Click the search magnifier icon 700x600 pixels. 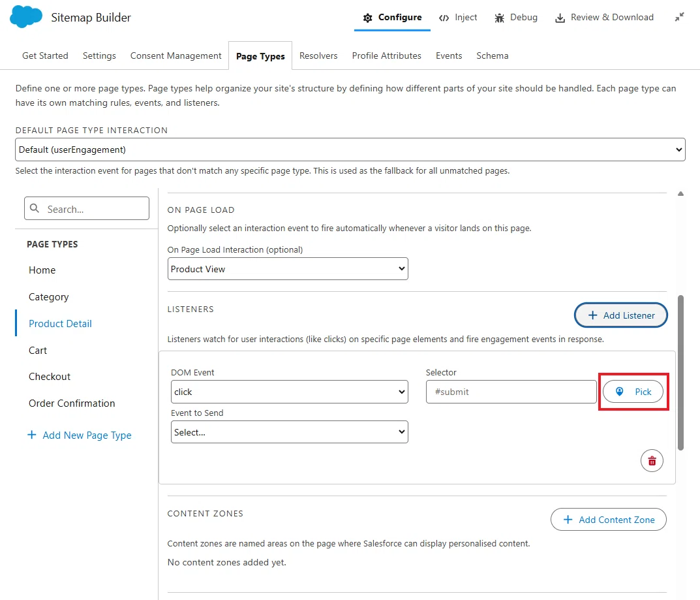pyautogui.click(x=35, y=208)
